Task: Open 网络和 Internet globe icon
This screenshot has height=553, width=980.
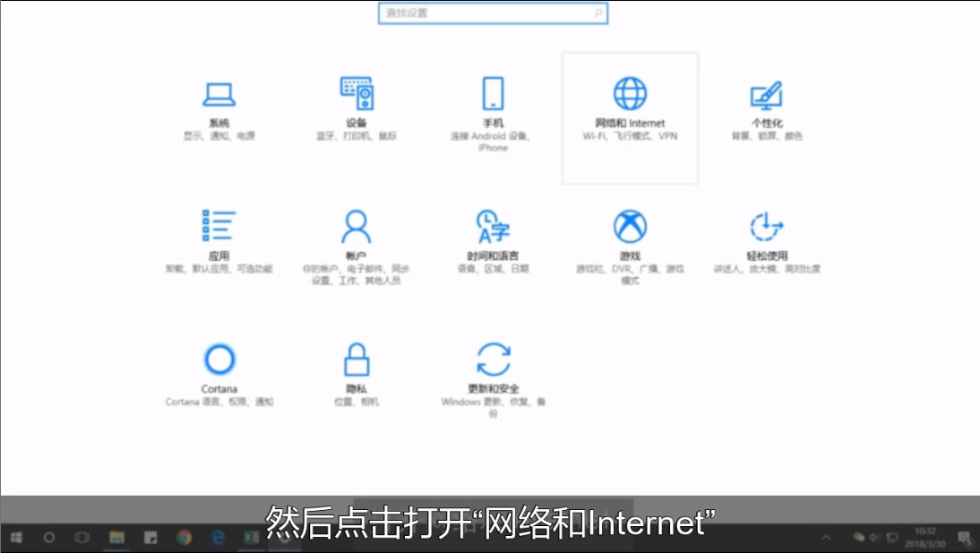Action: [x=630, y=93]
